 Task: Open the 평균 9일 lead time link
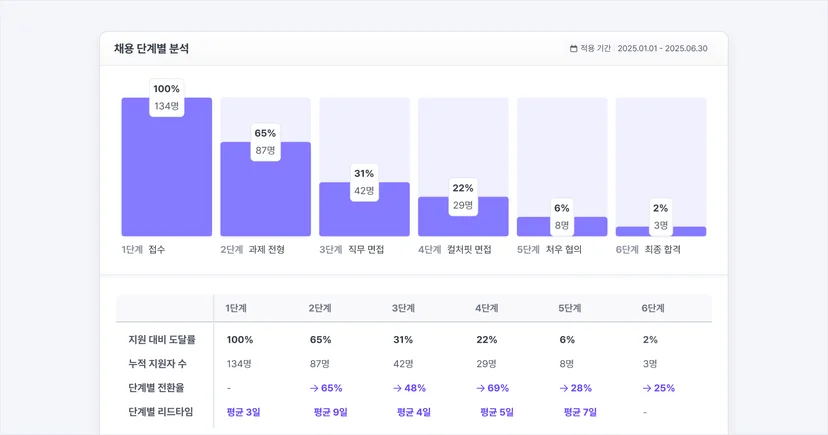331,412
